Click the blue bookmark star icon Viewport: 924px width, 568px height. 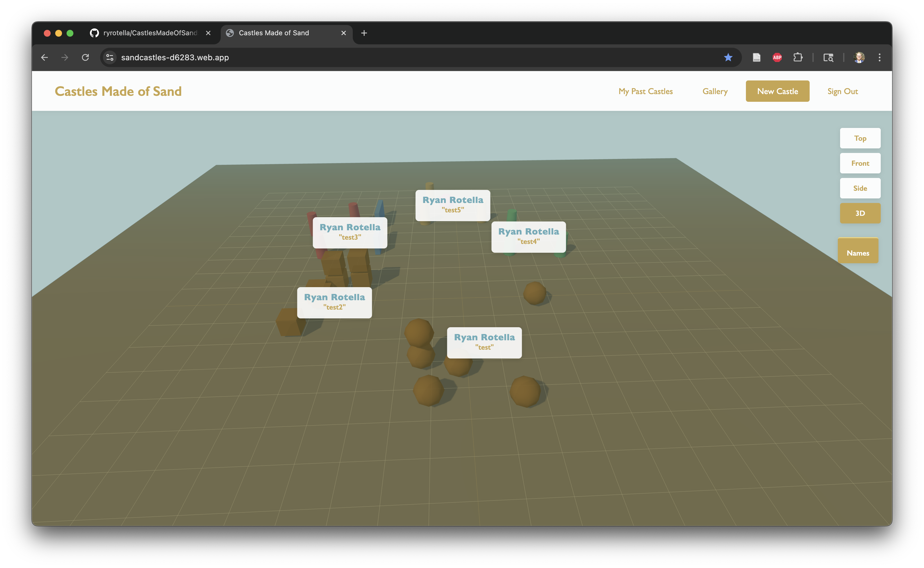tap(728, 57)
